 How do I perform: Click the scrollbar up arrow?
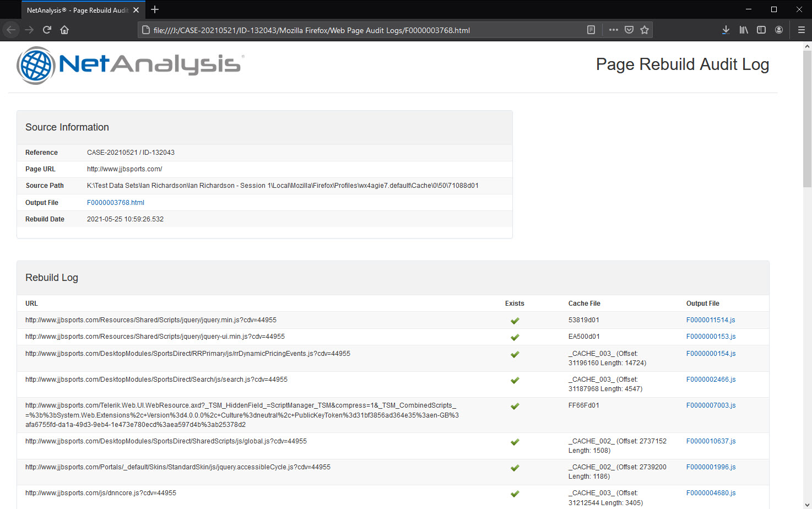tap(807, 46)
